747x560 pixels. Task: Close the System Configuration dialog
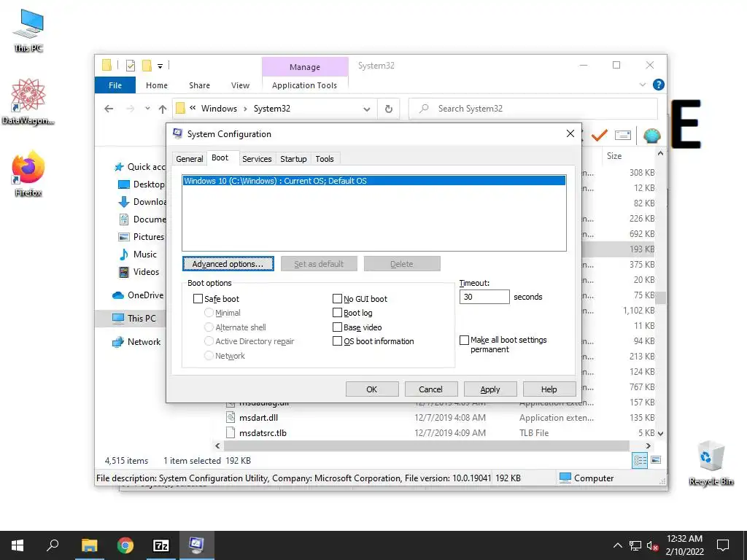(570, 134)
